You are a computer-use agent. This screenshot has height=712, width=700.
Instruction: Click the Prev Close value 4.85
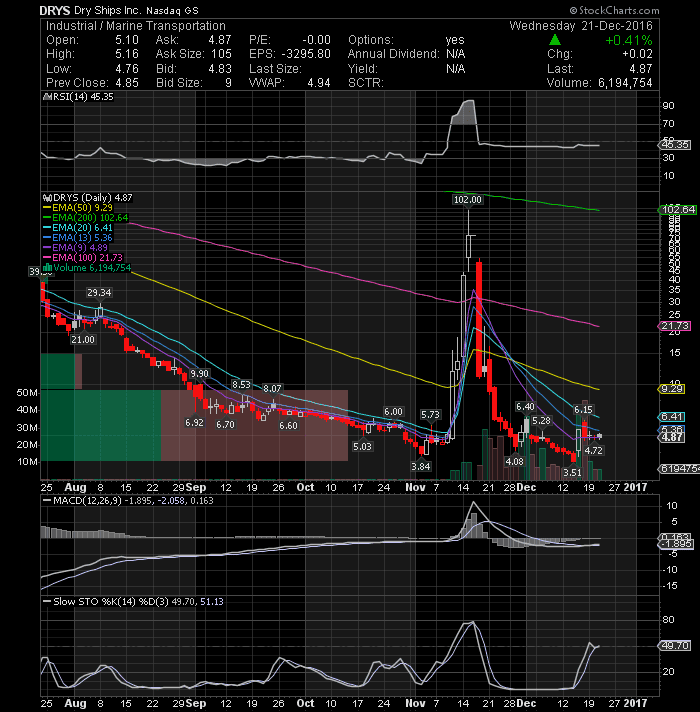pos(127,83)
